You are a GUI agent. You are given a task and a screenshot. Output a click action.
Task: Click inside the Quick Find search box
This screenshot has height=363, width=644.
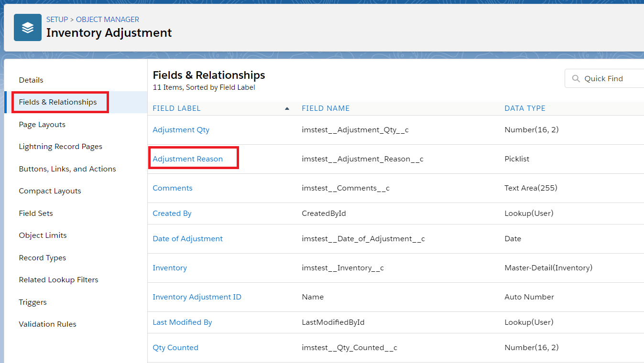click(607, 78)
